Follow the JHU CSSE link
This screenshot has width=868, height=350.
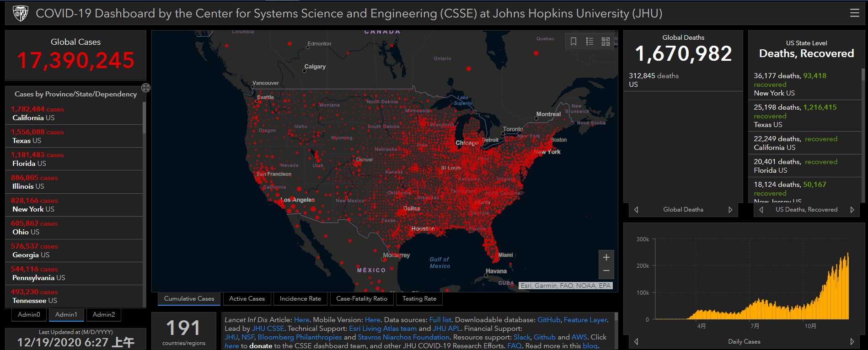point(268,329)
